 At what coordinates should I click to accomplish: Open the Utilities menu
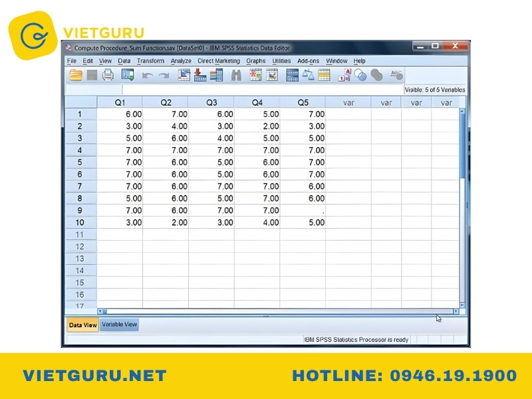coord(281,61)
